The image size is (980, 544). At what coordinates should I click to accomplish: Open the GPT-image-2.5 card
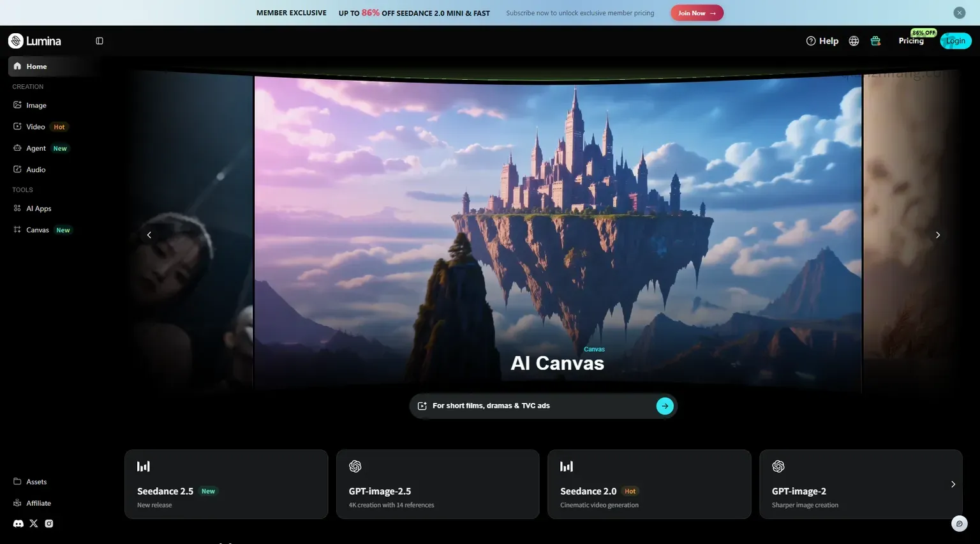[x=438, y=484]
